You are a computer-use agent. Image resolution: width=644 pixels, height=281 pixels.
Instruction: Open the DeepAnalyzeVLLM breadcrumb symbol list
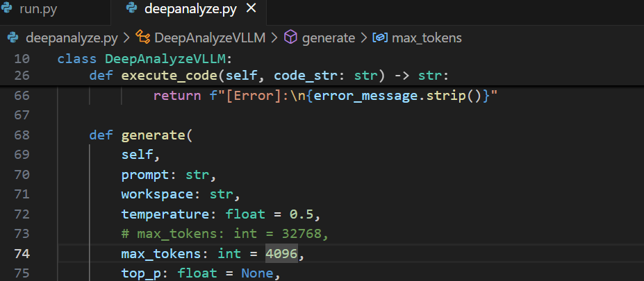point(210,37)
